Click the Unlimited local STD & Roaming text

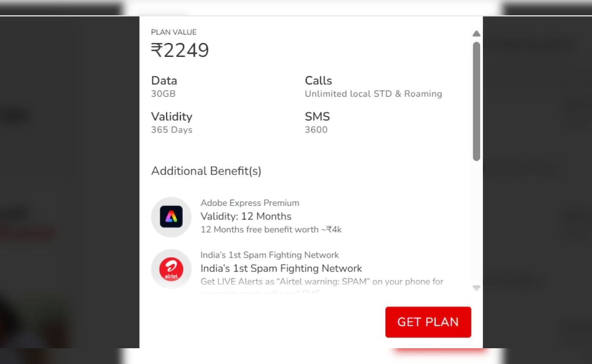(373, 94)
